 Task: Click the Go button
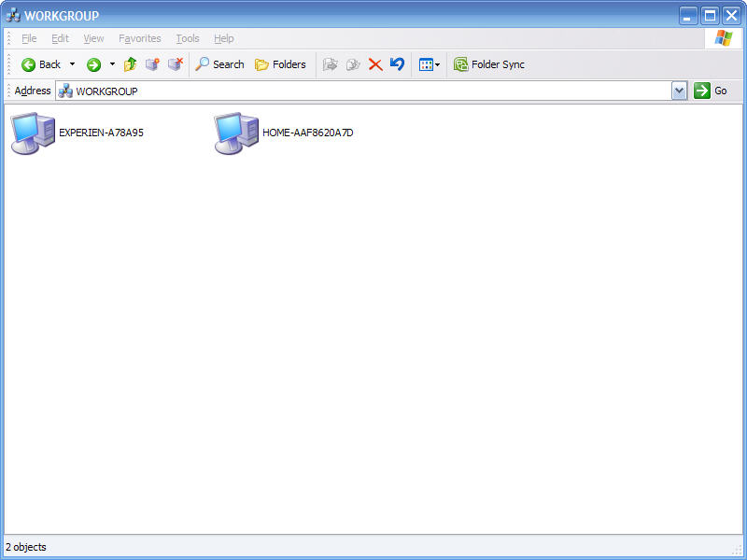point(711,91)
